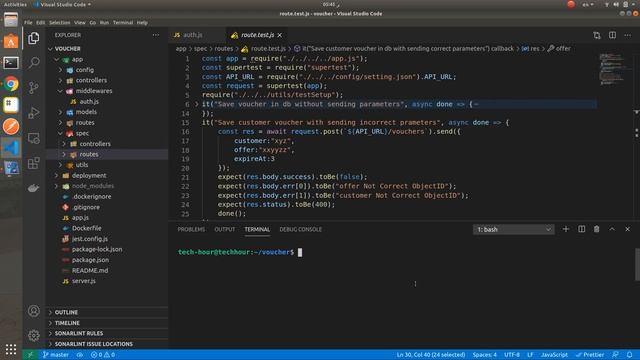Screen dimensions: 640x360
Task: Open remote window indicator in status bar
Action: 30,355
